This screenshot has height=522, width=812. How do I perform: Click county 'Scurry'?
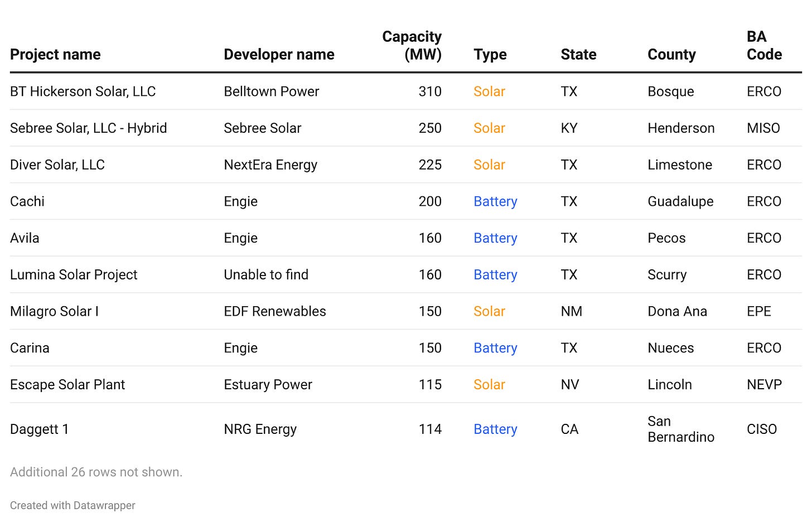[x=667, y=275]
